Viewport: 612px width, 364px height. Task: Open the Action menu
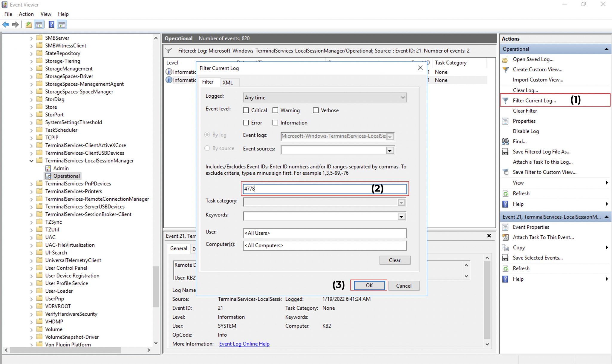pos(26,14)
